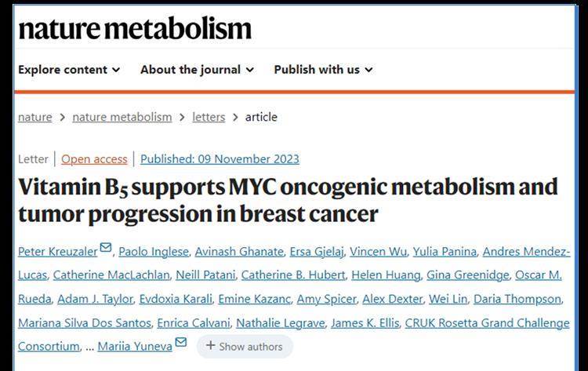Open Mariia Yuneva author link

(x=135, y=346)
